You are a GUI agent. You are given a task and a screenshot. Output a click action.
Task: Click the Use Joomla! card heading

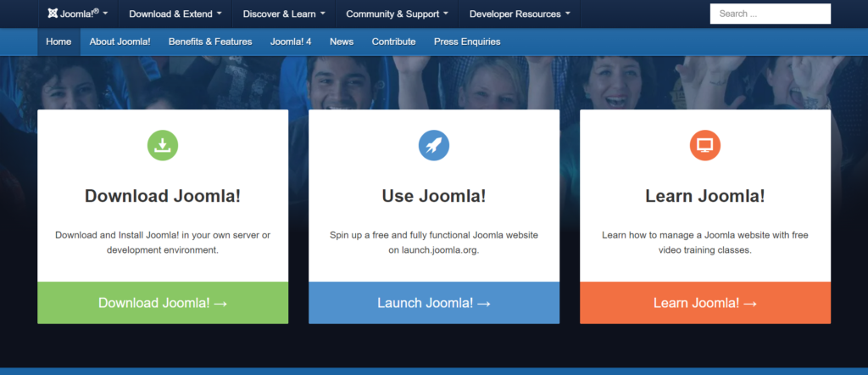[x=434, y=196]
